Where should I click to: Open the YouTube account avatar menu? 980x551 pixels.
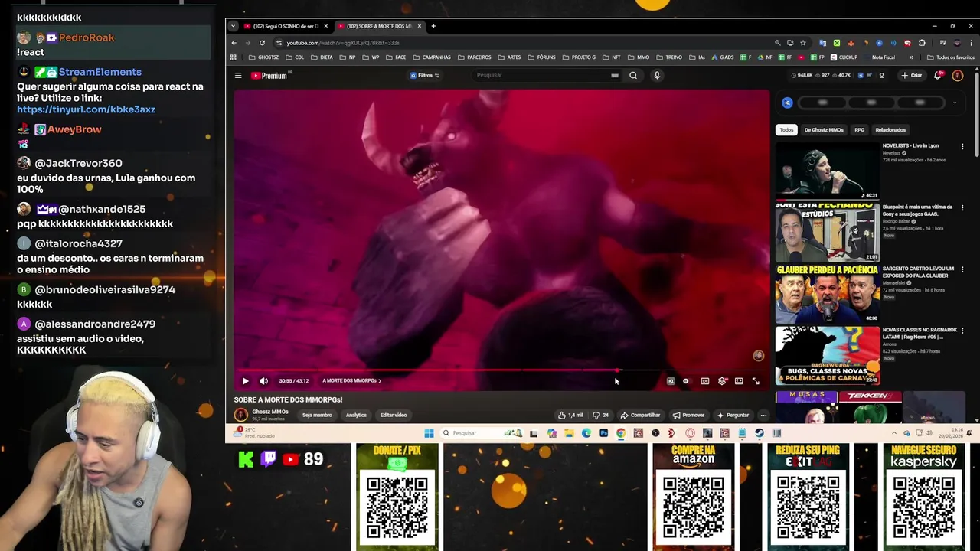[957, 76]
